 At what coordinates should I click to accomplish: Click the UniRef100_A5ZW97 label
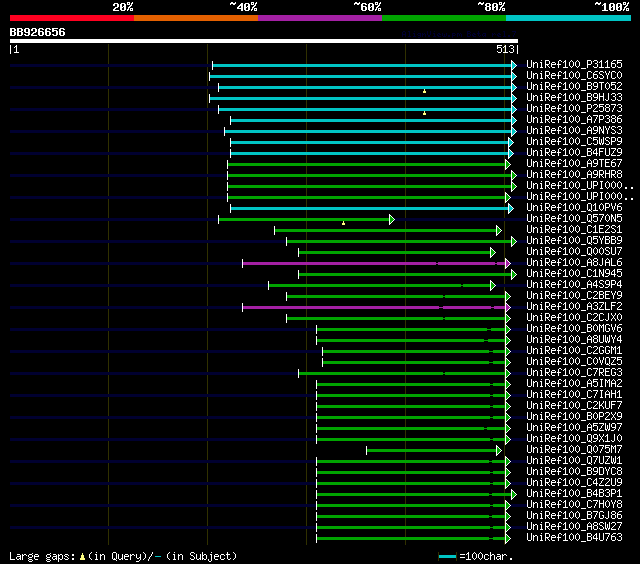pyautogui.click(x=574, y=428)
